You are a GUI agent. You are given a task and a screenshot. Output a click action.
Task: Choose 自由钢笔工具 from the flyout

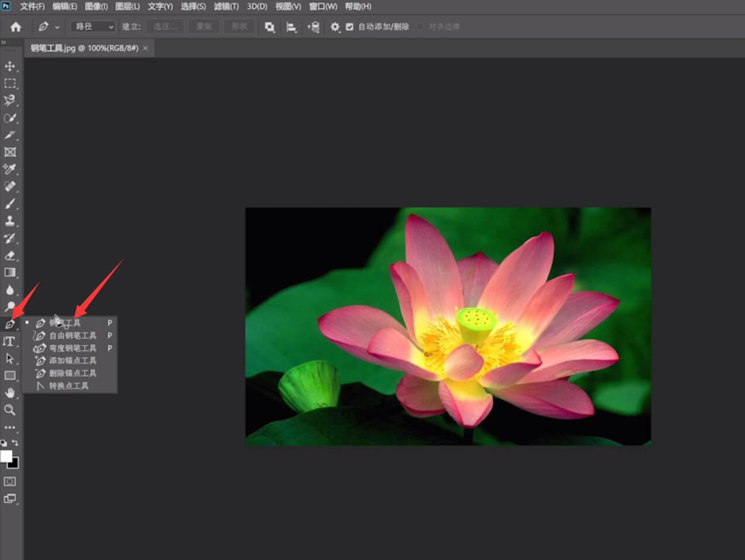[69, 336]
